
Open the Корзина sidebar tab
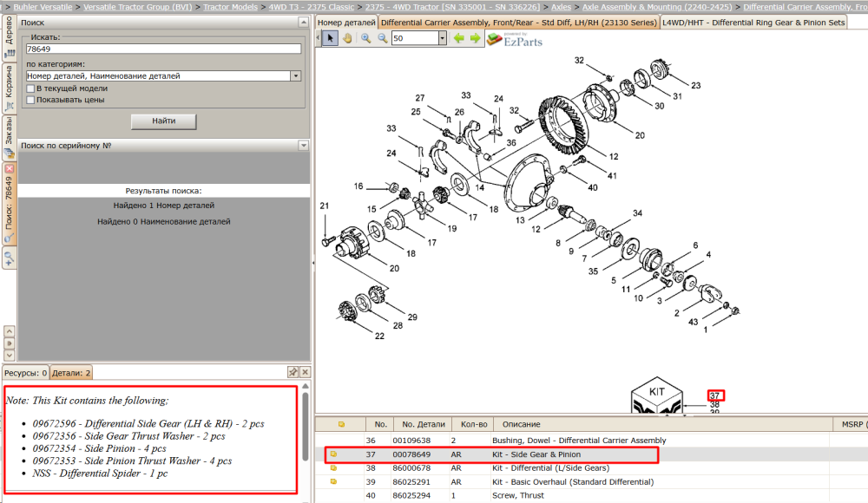coord(9,88)
